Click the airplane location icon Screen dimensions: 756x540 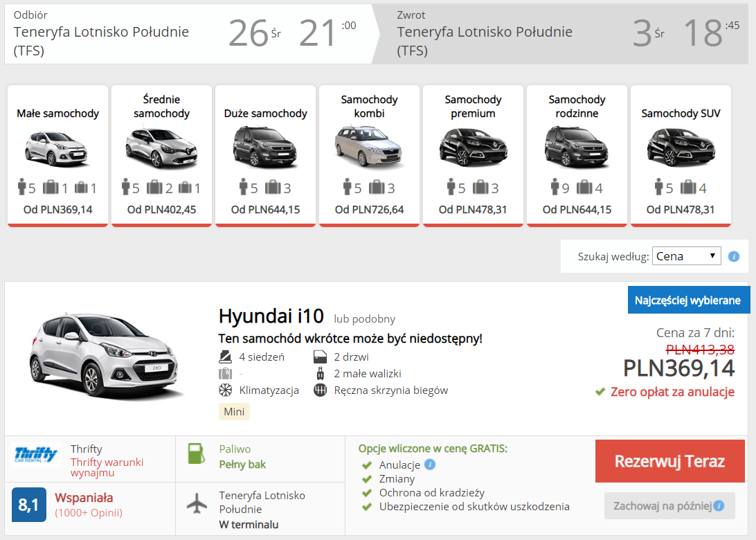(x=197, y=503)
